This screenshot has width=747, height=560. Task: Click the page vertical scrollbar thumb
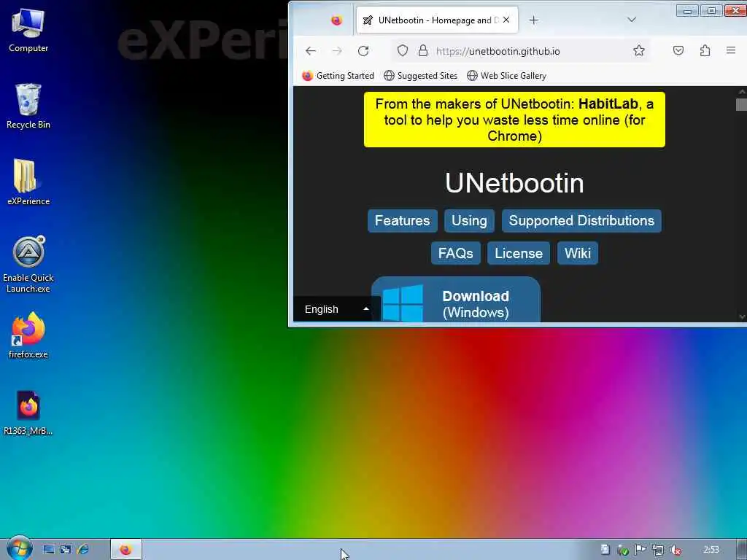(x=741, y=104)
